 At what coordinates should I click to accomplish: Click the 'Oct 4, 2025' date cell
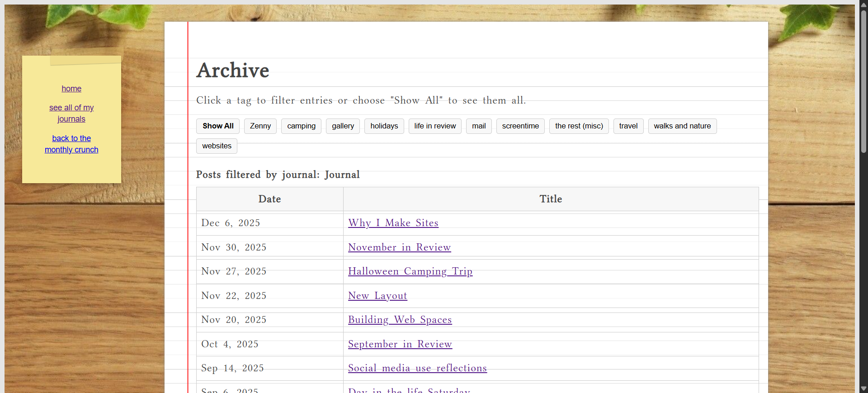point(270,344)
